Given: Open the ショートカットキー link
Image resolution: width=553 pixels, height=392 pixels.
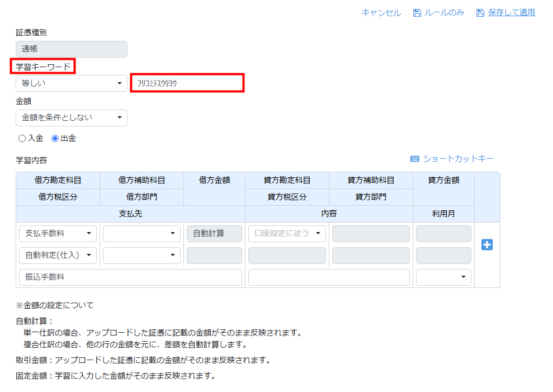Looking at the screenshot, I should [x=458, y=159].
